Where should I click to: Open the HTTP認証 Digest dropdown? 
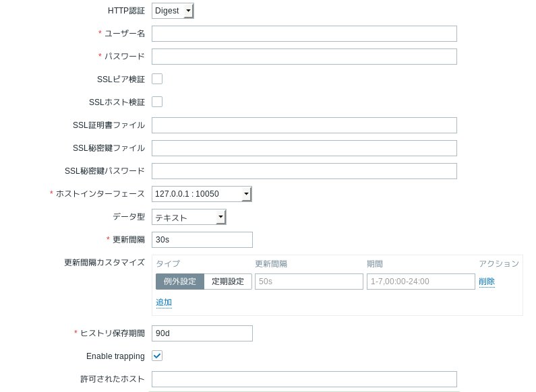[x=173, y=11]
